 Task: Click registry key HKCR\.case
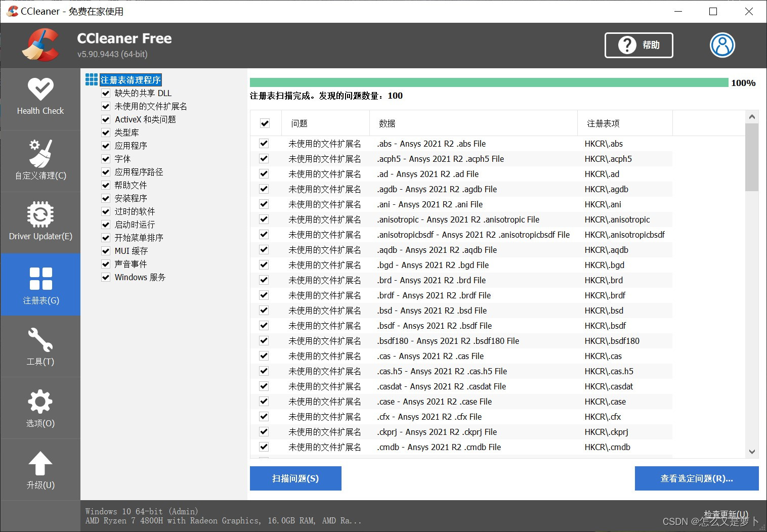pos(605,402)
